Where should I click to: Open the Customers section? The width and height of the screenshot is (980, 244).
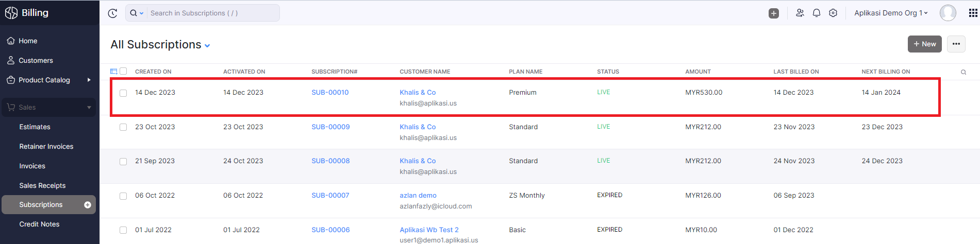tap(36, 60)
